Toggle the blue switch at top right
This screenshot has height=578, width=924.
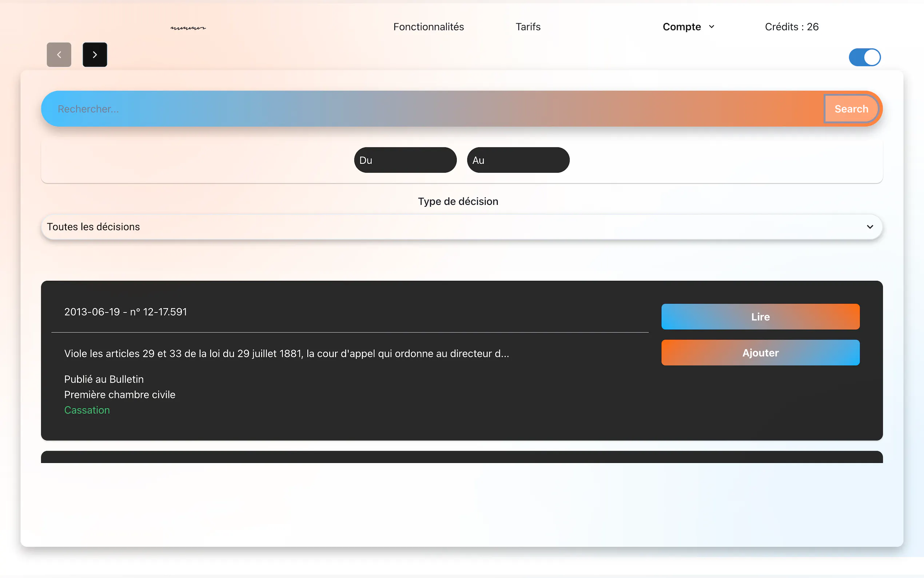click(864, 58)
